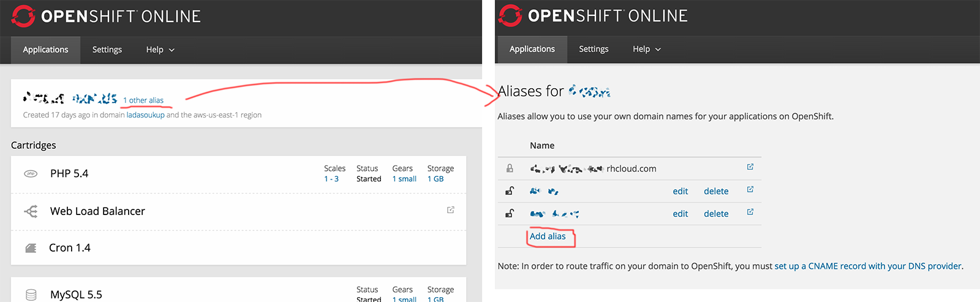The image size is (980, 302).
Task: Expand the Help menu on the Aliases page
Action: click(647, 49)
